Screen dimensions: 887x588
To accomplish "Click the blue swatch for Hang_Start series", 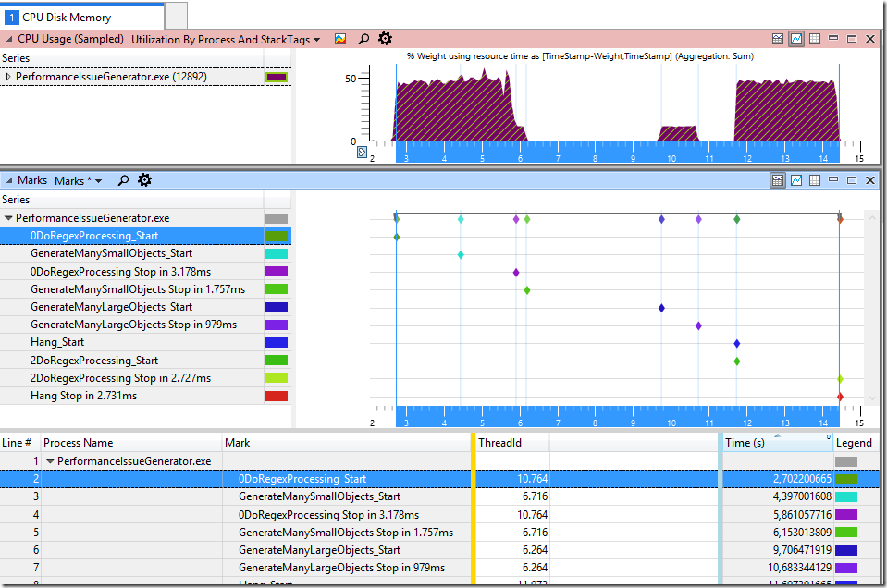I will tap(277, 343).
